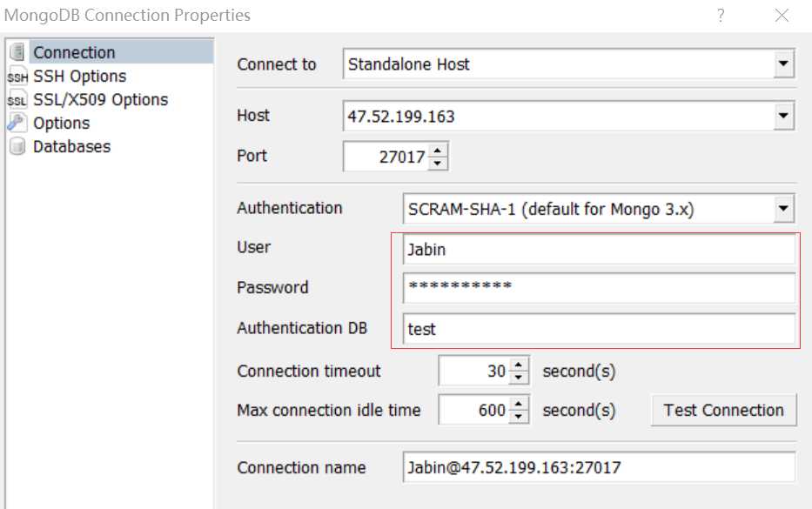Click the User field containing Jabin

599,250
